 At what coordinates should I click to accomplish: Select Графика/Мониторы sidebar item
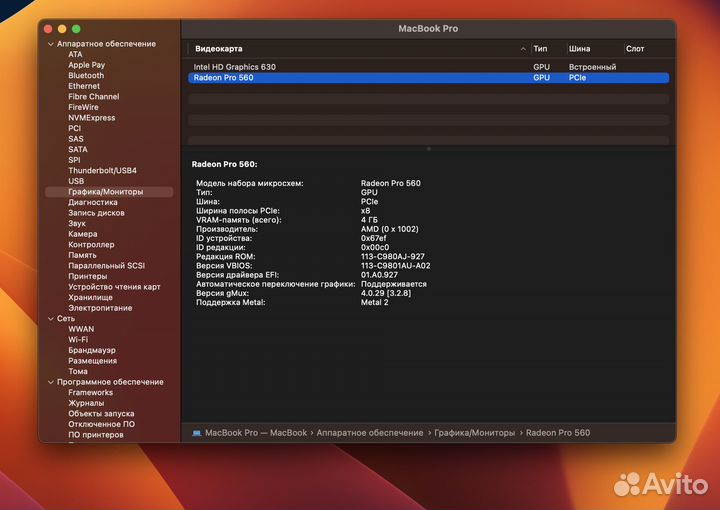(x=109, y=191)
